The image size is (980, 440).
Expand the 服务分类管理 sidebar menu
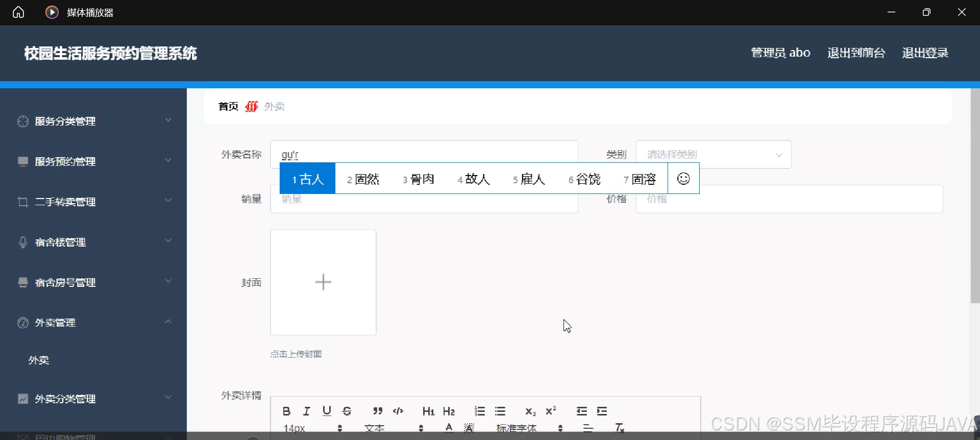pyautogui.click(x=93, y=121)
